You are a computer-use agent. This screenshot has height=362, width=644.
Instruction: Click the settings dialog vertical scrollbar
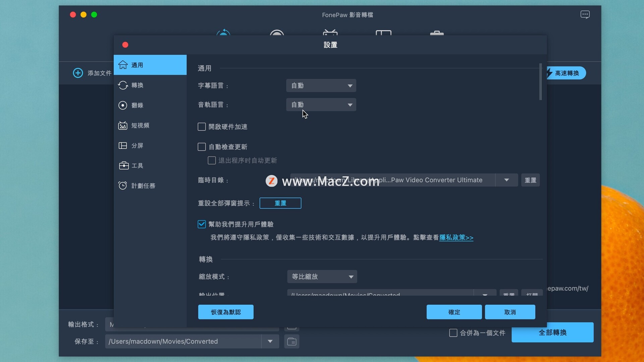pyautogui.click(x=540, y=82)
